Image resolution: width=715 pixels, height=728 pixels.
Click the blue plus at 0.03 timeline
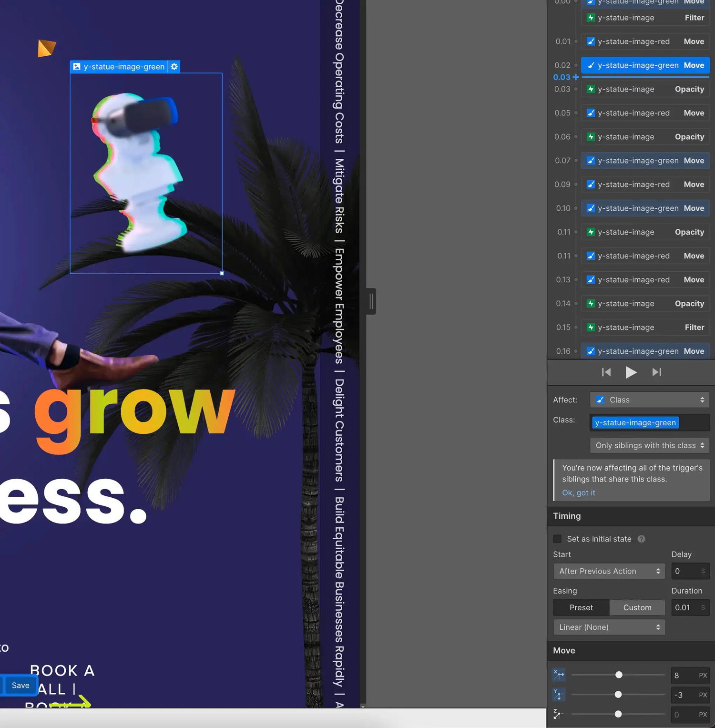pos(576,77)
